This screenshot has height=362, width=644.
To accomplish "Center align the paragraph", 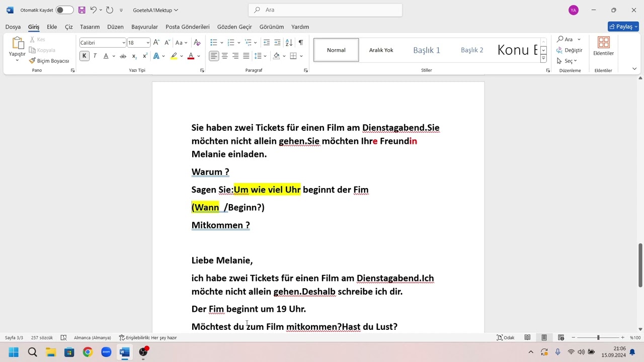I will point(225,56).
